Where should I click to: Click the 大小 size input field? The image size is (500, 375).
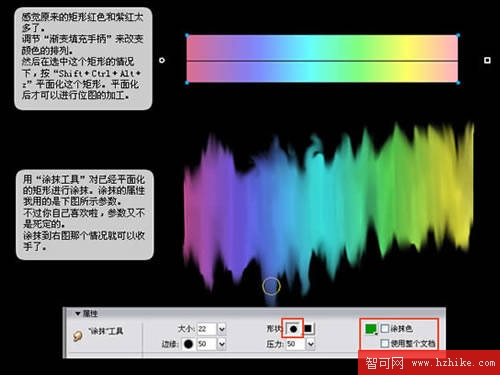(x=207, y=329)
